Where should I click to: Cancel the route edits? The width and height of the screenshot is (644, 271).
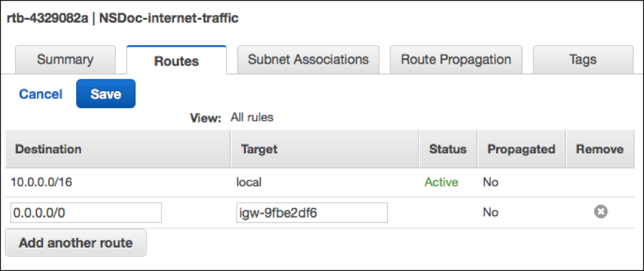(x=40, y=94)
